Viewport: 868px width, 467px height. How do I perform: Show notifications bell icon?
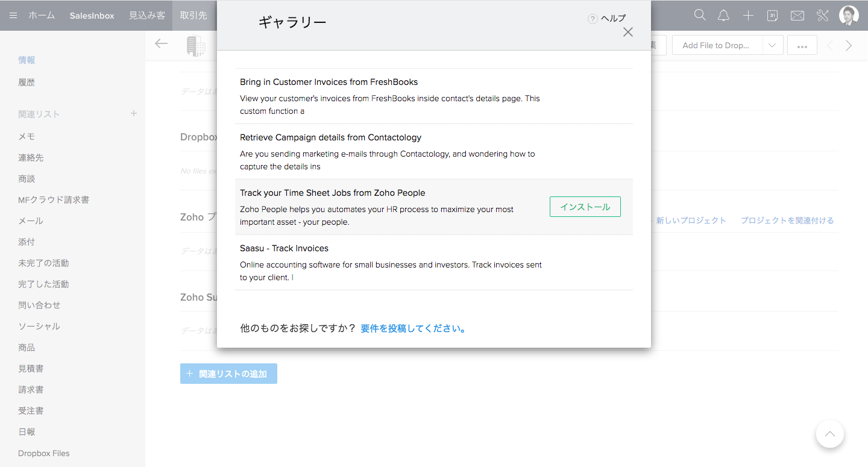click(724, 16)
